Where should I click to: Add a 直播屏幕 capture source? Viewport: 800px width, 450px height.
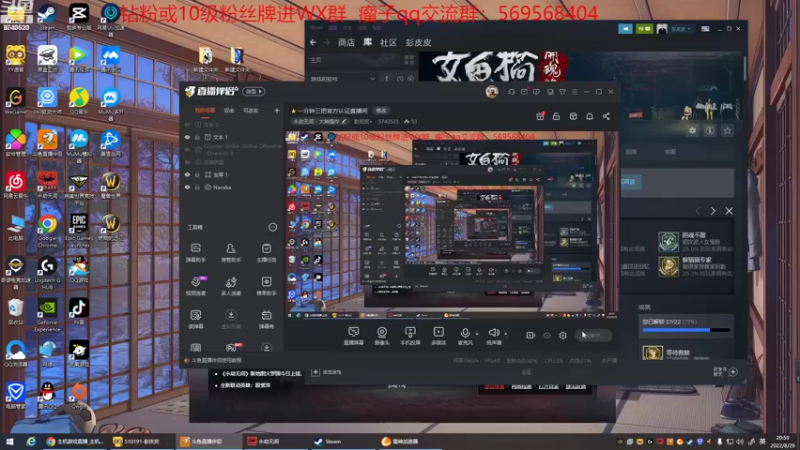(x=354, y=336)
